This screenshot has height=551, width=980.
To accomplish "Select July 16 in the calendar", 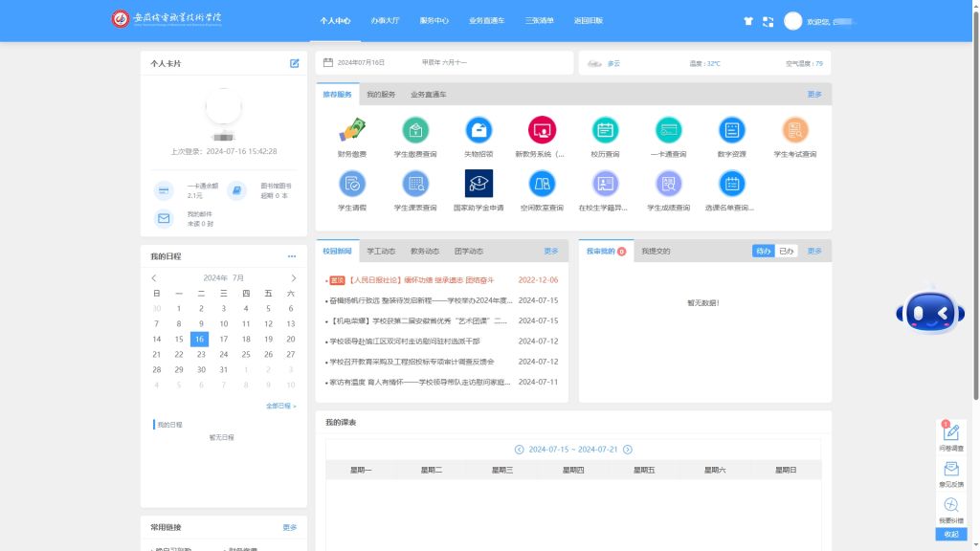I will coord(199,340).
